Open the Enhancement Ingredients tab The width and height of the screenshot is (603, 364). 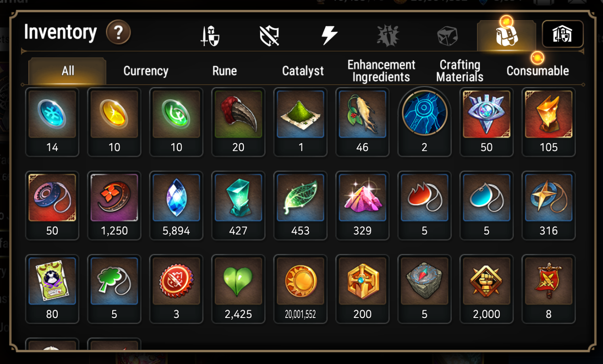[x=381, y=71]
